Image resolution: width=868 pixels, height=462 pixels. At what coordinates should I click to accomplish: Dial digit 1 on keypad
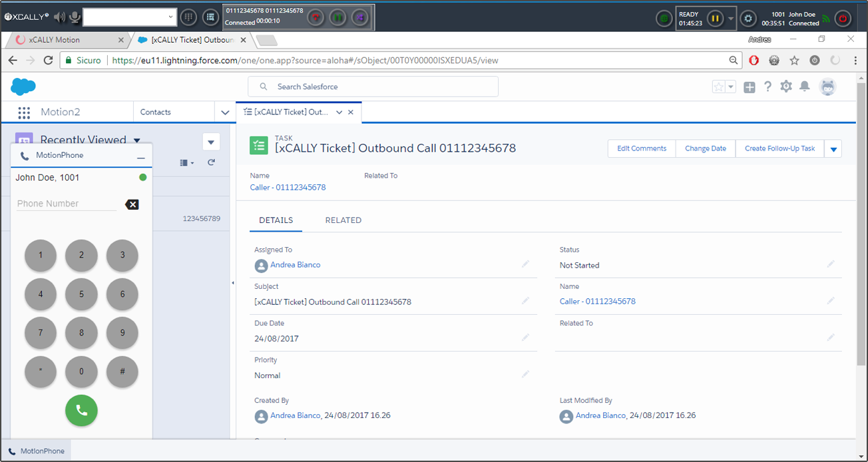[x=41, y=255]
